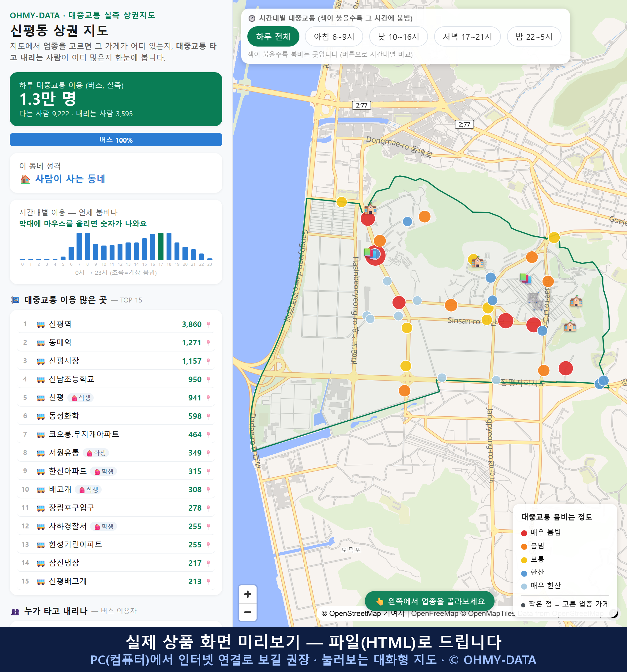Image resolution: width=627 pixels, height=672 pixels.
Task: Click bus icon beside 신평역
Action: pos(40,325)
